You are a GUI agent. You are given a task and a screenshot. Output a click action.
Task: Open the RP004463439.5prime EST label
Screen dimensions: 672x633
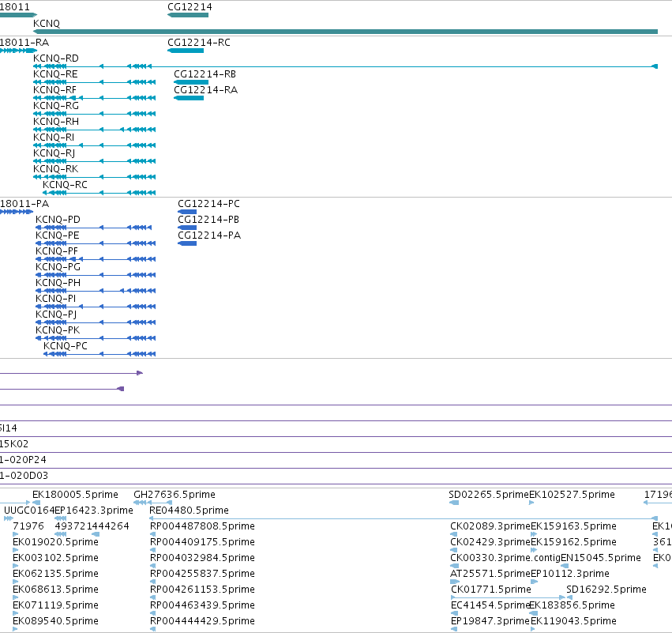(202, 605)
